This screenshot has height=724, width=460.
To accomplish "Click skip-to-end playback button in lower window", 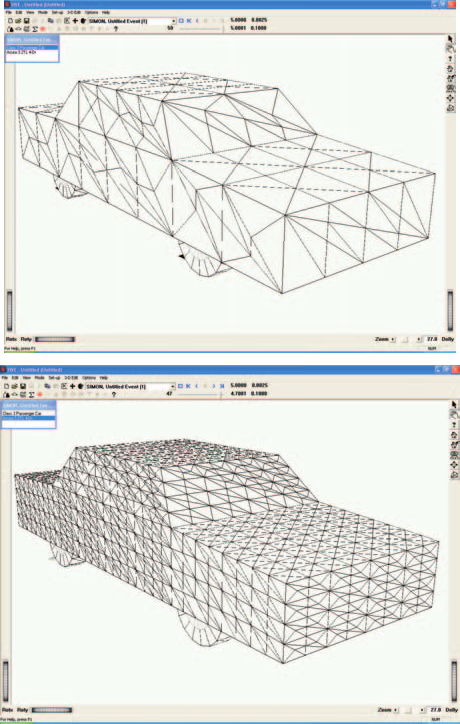I will (x=222, y=386).
